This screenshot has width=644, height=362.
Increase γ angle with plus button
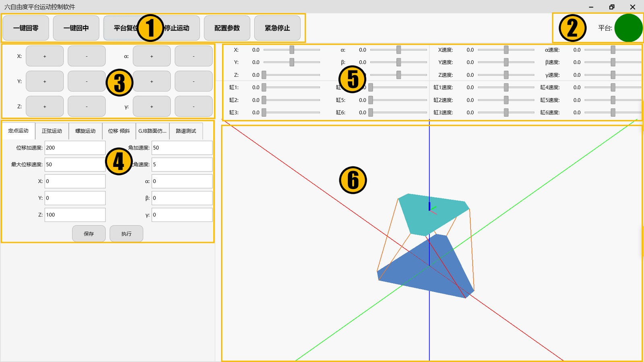click(x=152, y=107)
